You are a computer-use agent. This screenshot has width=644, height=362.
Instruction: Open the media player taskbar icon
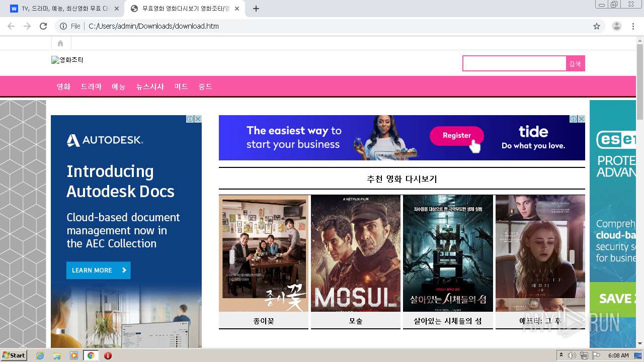click(x=74, y=355)
